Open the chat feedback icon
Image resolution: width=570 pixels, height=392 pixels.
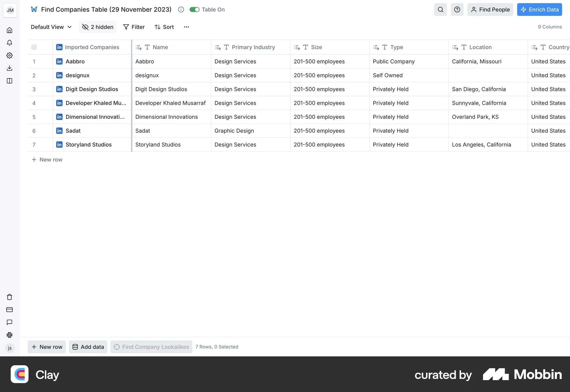point(9,322)
